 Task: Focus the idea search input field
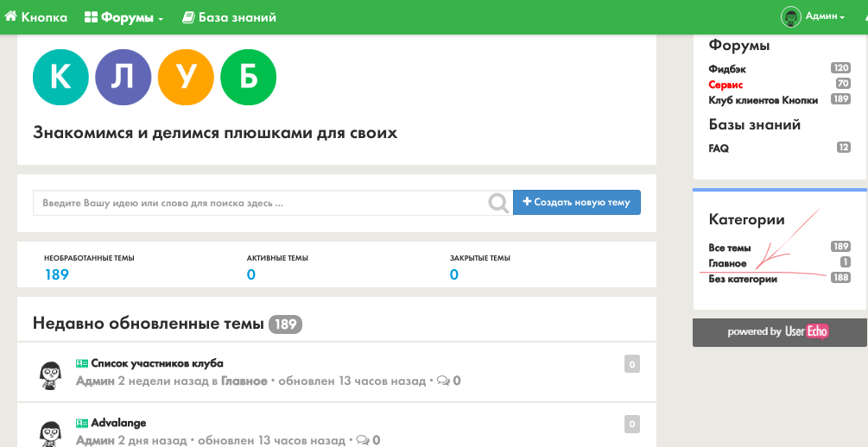259,203
